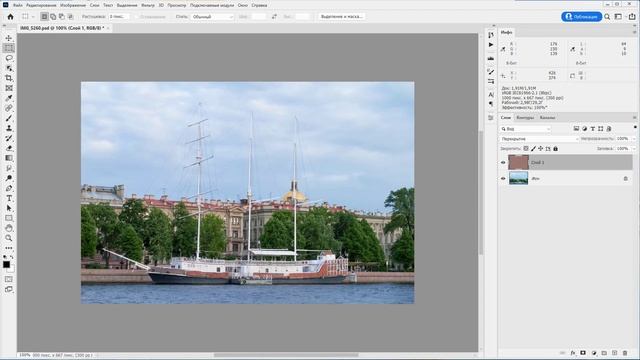
Task: Select the Clone Stamp tool
Action: [x=9, y=128]
